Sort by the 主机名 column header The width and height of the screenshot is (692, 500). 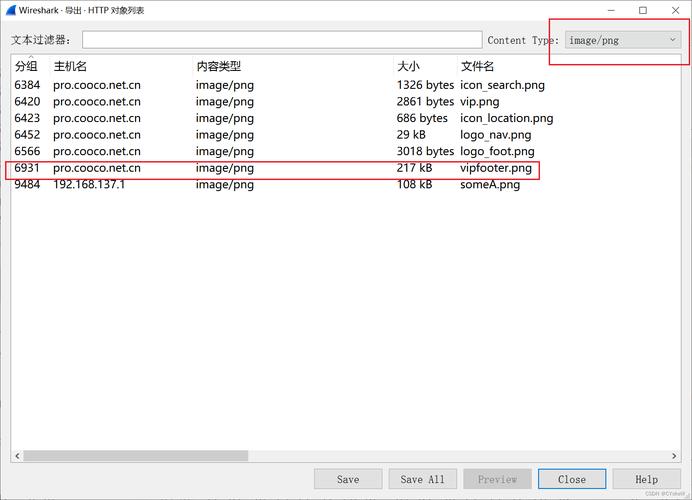point(70,66)
